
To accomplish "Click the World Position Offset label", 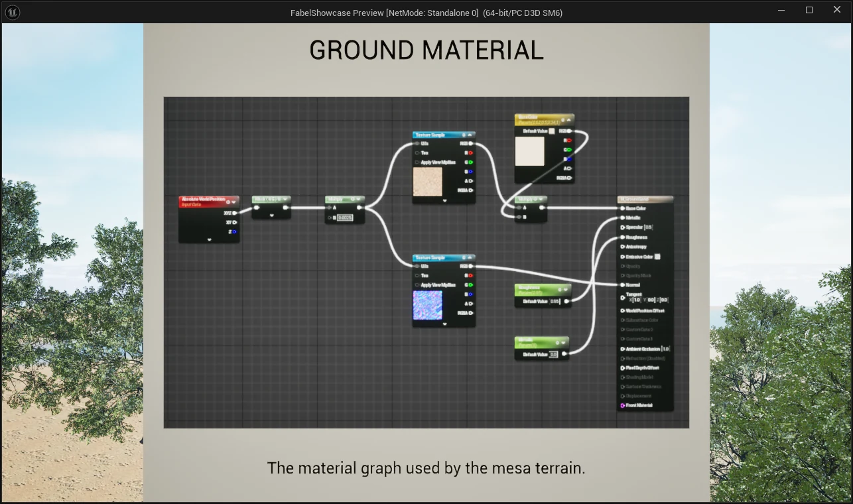I will (645, 310).
